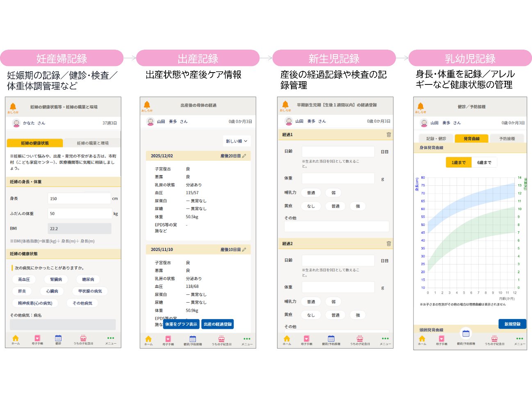532x399 pixels.
Task: Tap the floating calendar icon above 健診/予防接種
Action: [x=466, y=333]
